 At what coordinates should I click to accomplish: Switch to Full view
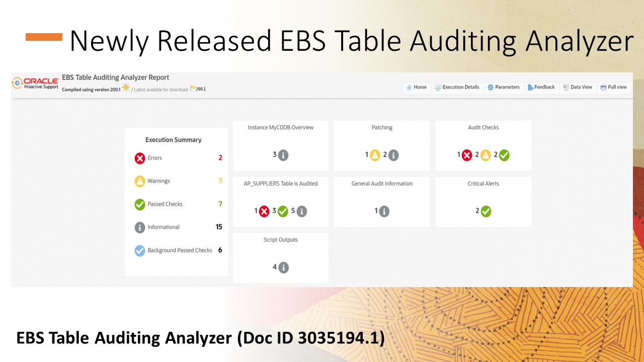(613, 87)
